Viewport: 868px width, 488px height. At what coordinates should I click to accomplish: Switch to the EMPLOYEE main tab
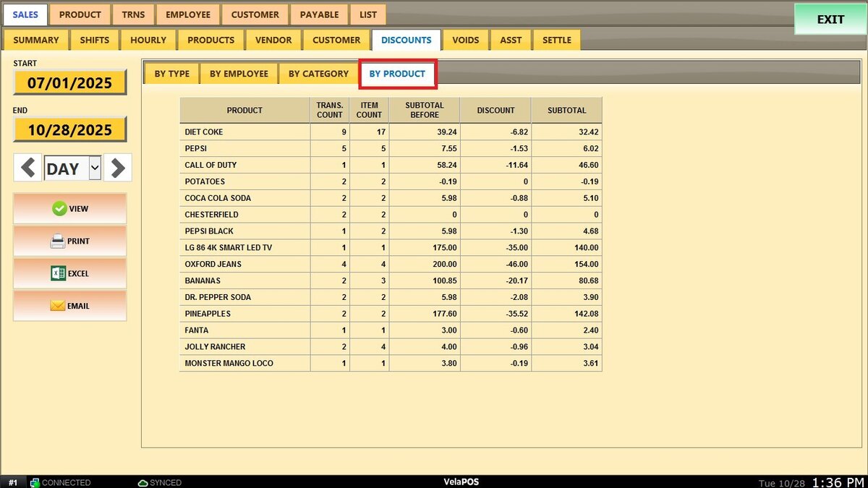188,14
